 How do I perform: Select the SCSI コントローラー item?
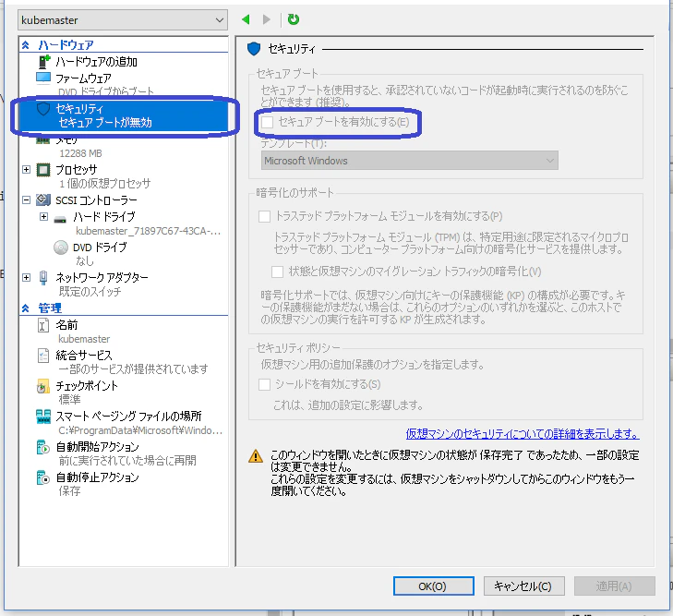pyautogui.click(x=96, y=200)
